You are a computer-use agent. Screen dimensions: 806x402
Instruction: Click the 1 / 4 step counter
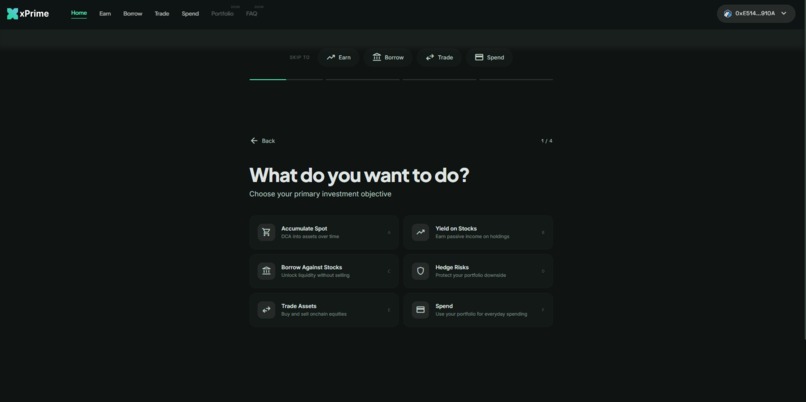(x=546, y=141)
